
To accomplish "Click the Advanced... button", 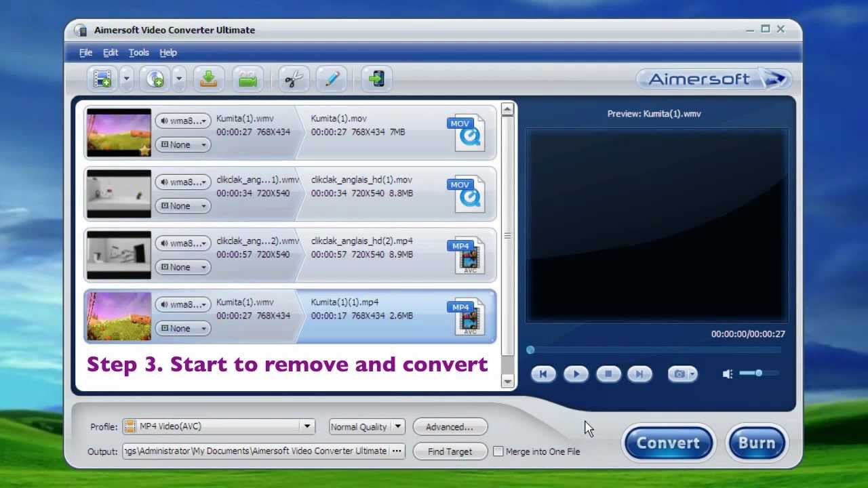I will tap(450, 427).
